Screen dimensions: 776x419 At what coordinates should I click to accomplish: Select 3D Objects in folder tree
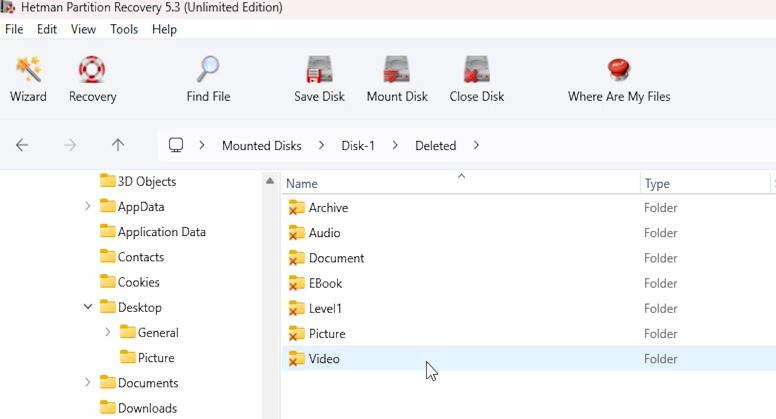click(x=146, y=182)
